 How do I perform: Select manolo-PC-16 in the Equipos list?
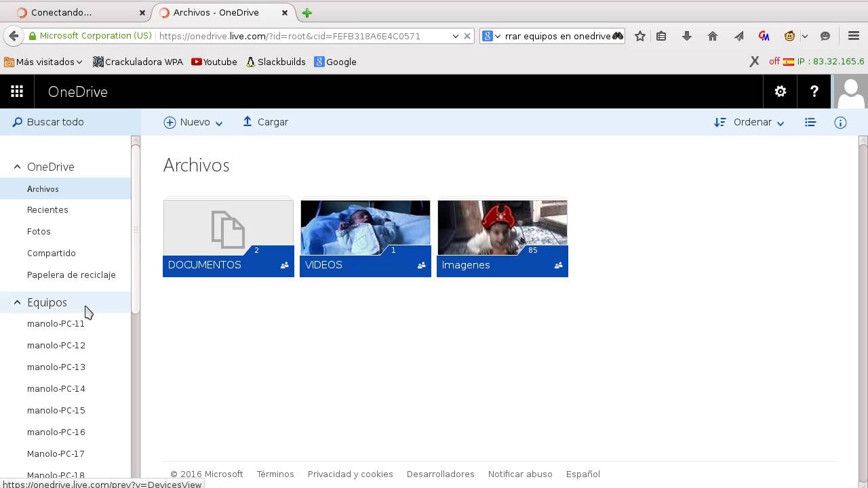click(56, 432)
